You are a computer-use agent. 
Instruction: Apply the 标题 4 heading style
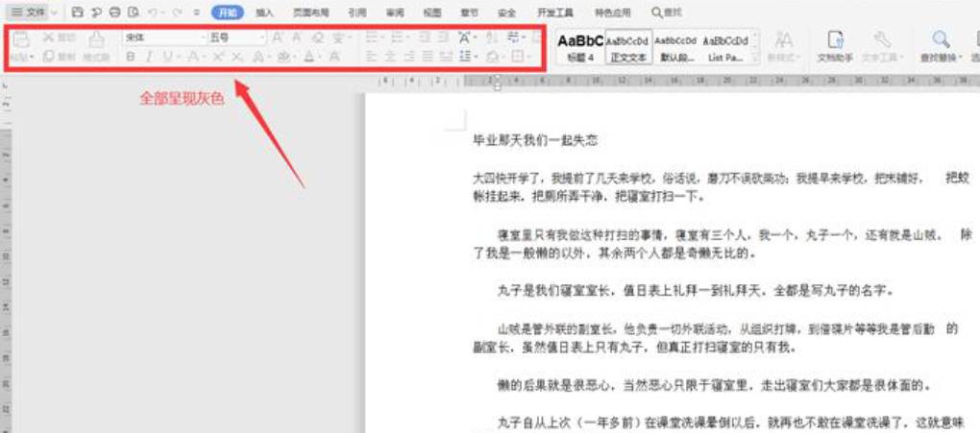pos(580,47)
